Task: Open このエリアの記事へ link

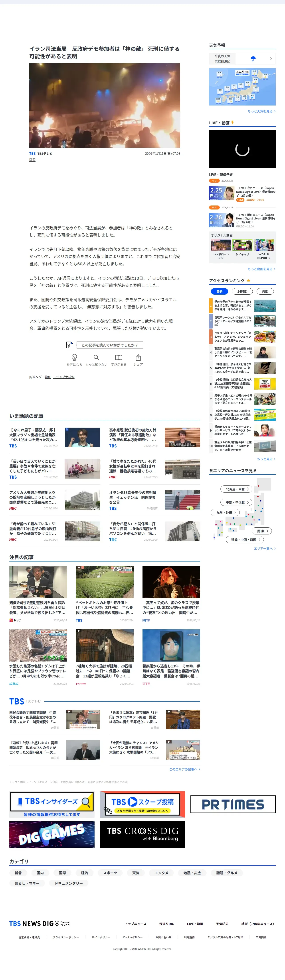Action: (184, 769)
